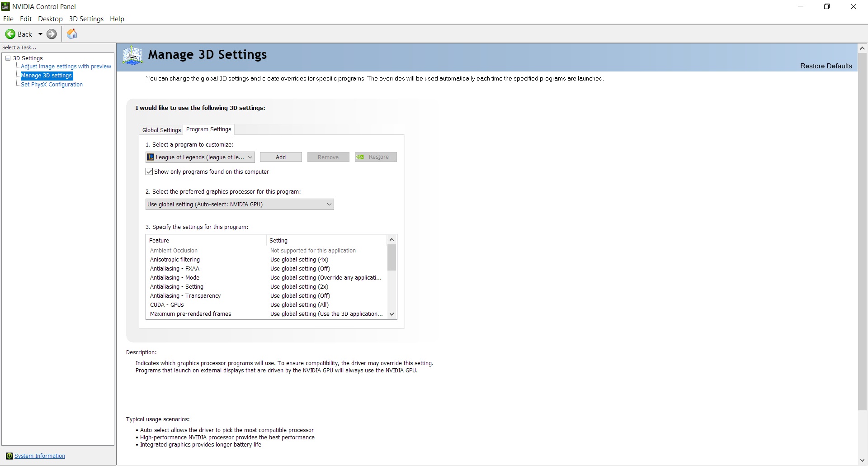Click the settings list scrollbar thumb
868x466 pixels.
392,257
